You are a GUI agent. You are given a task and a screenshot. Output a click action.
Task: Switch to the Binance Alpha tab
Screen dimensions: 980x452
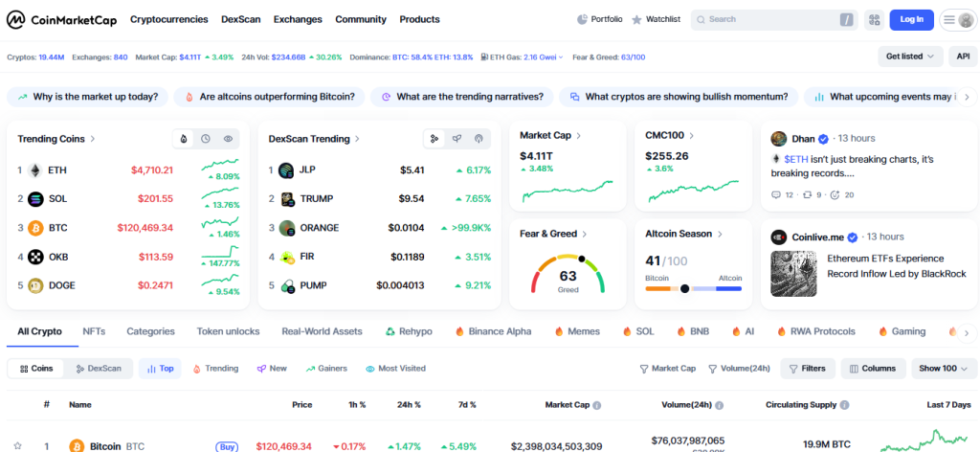[493, 331]
